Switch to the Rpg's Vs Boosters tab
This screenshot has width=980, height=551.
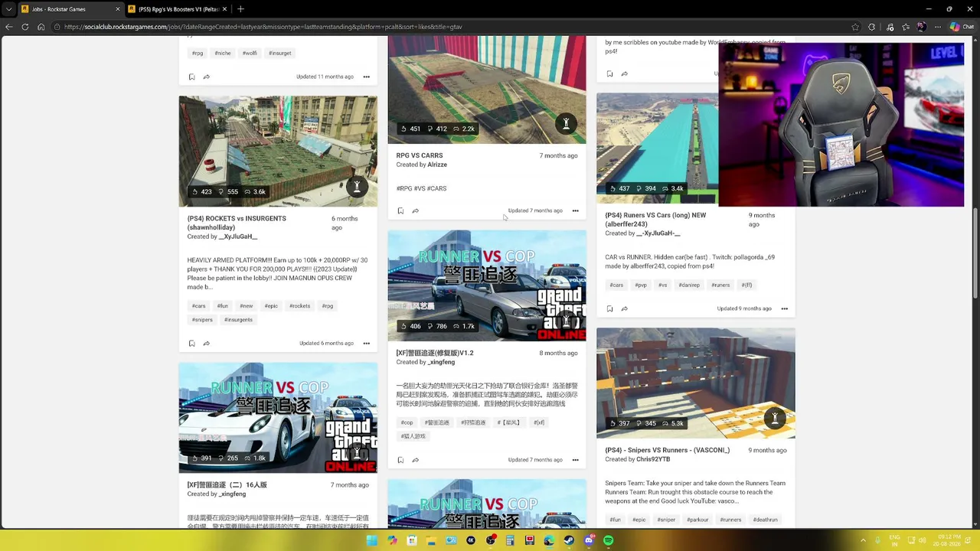click(179, 9)
